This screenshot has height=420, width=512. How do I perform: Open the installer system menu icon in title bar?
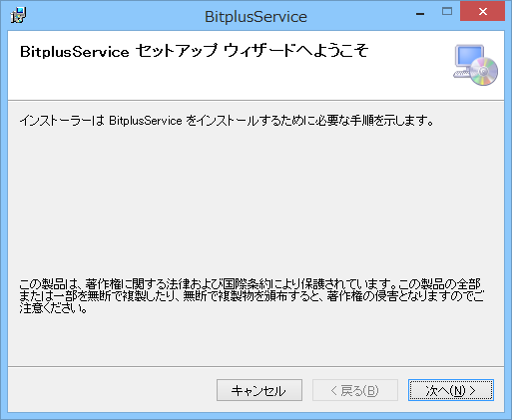[x=18, y=15]
